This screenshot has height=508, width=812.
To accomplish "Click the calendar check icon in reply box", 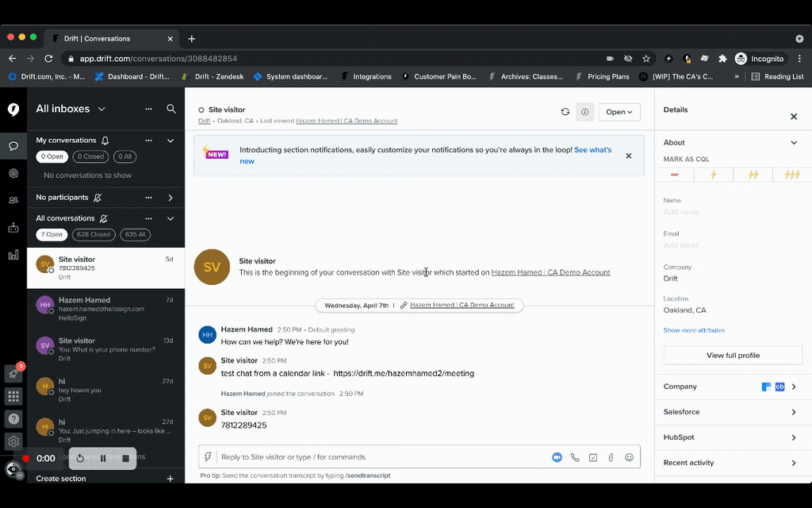I will (x=593, y=457).
